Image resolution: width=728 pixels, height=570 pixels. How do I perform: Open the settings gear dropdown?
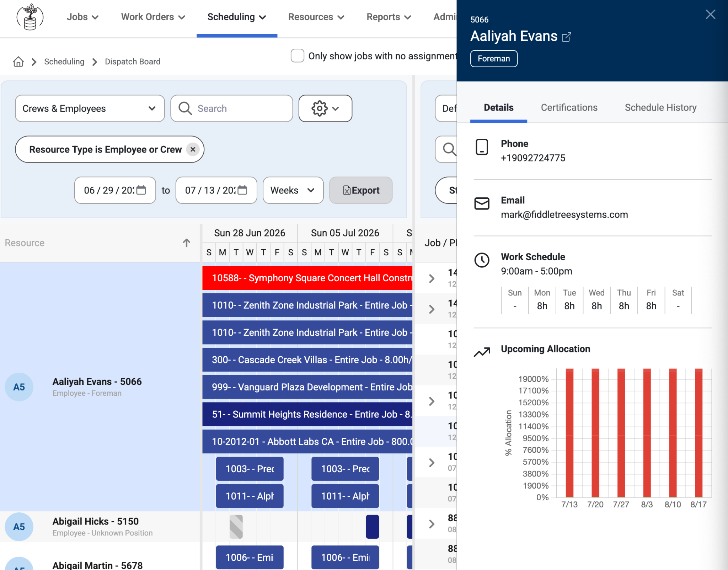click(325, 108)
